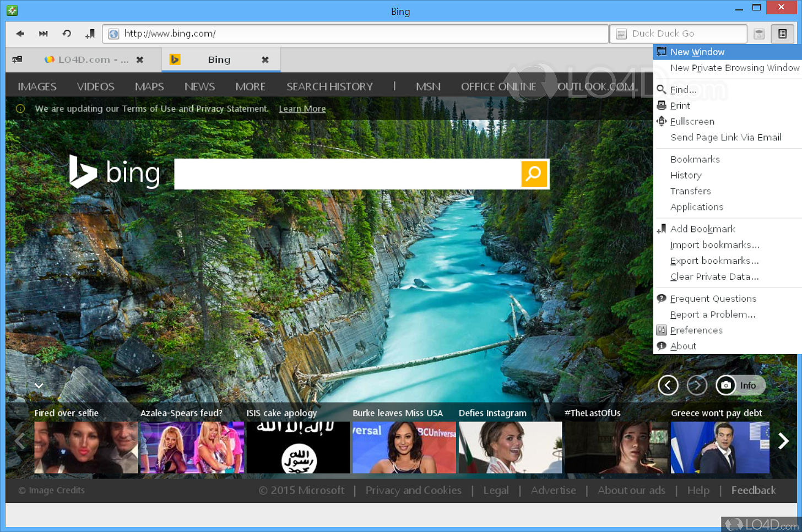This screenshot has height=532, width=802.
Task: Choose Send Page Link Via Email
Action: (x=727, y=137)
